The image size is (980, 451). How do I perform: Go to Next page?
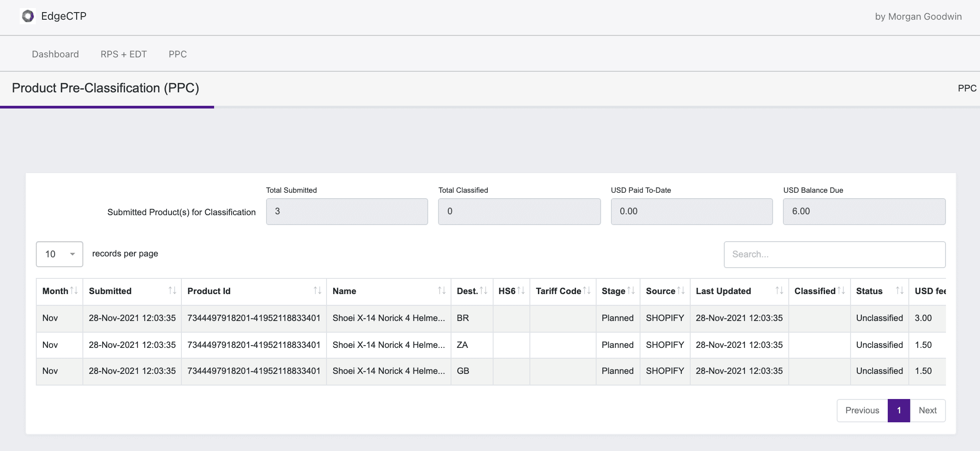coord(928,410)
